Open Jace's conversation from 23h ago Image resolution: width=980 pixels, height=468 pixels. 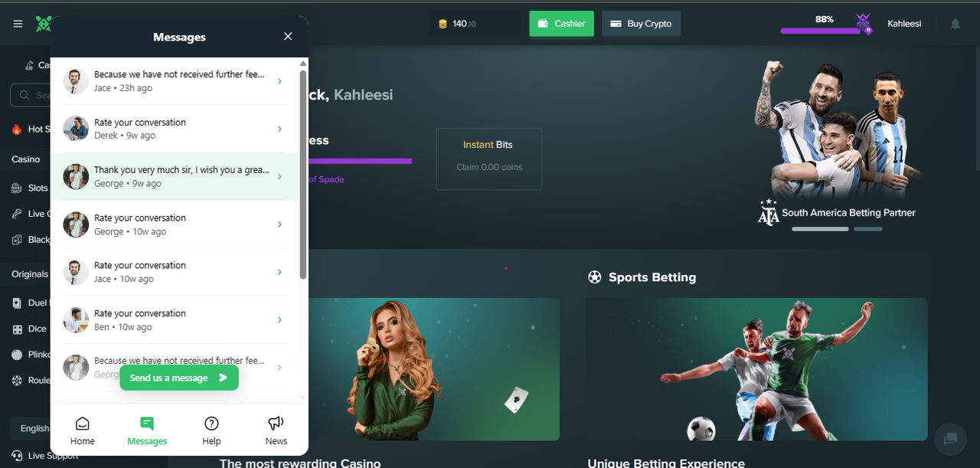point(175,81)
